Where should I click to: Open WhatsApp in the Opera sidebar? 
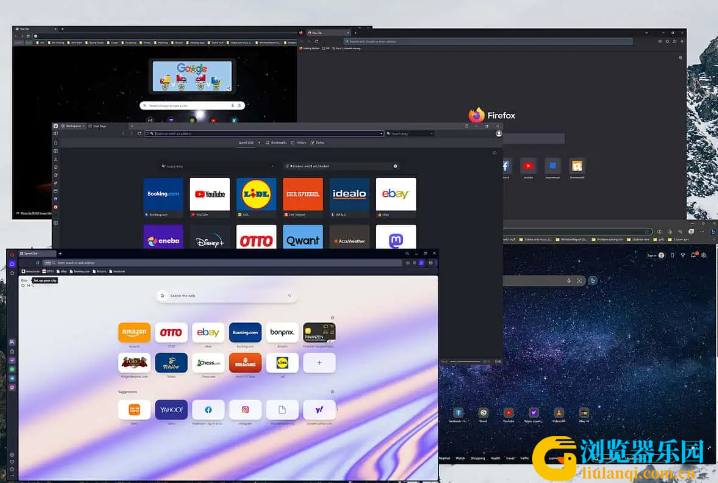click(x=12, y=369)
